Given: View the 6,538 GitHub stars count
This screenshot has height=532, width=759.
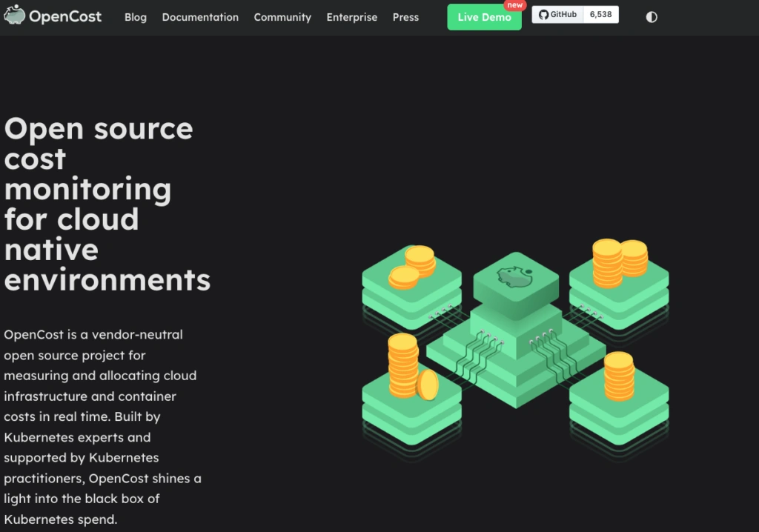Looking at the screenshot, I should tap(600, 15).
